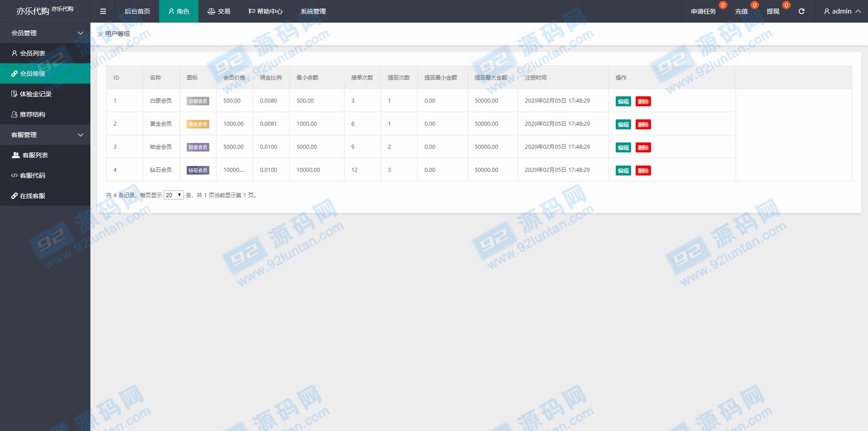Screen dimensions: 868x431
Task: Click the 交易 scales icon
Action: (x=211, y=11)
